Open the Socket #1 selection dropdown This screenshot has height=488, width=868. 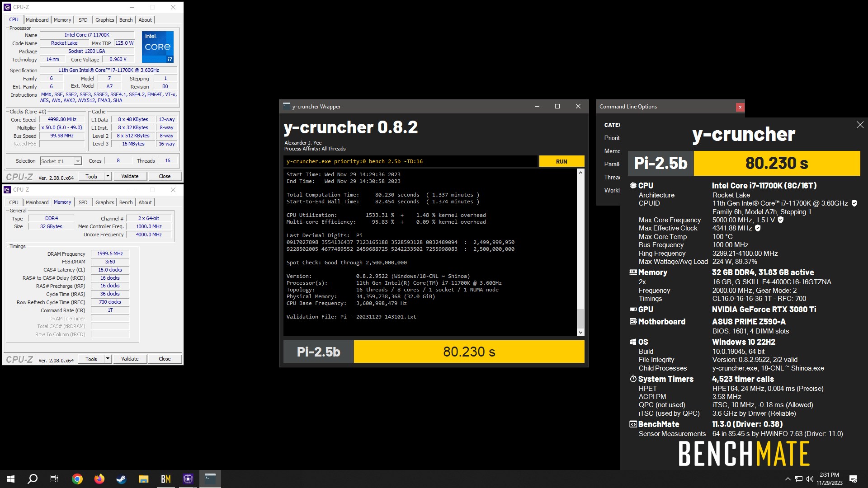point(61,161)
